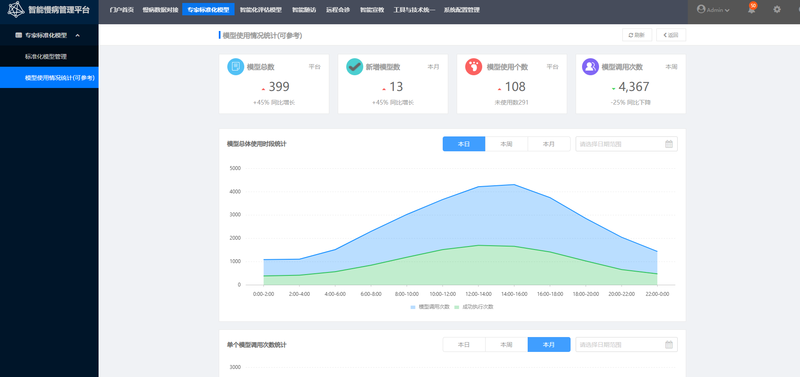Open 标准化模型管理 in the sidebar
Viewport: 800px width, 377px height.
[x=49, y=57]
